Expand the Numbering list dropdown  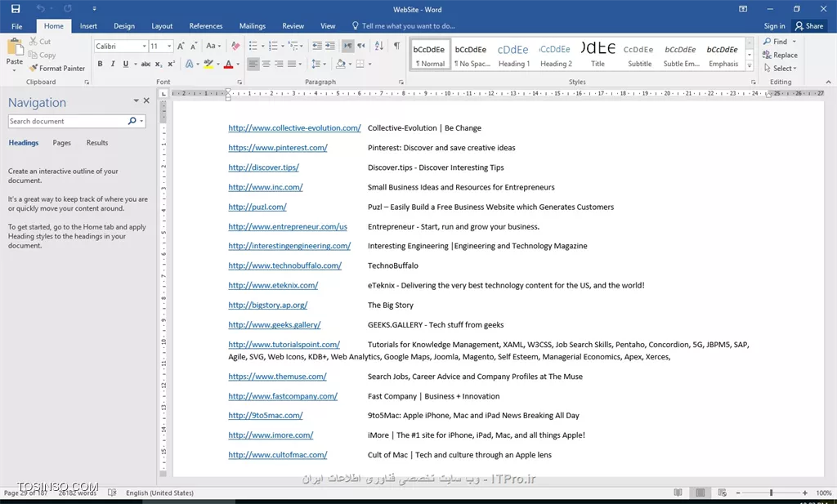[x=282, y=47]
